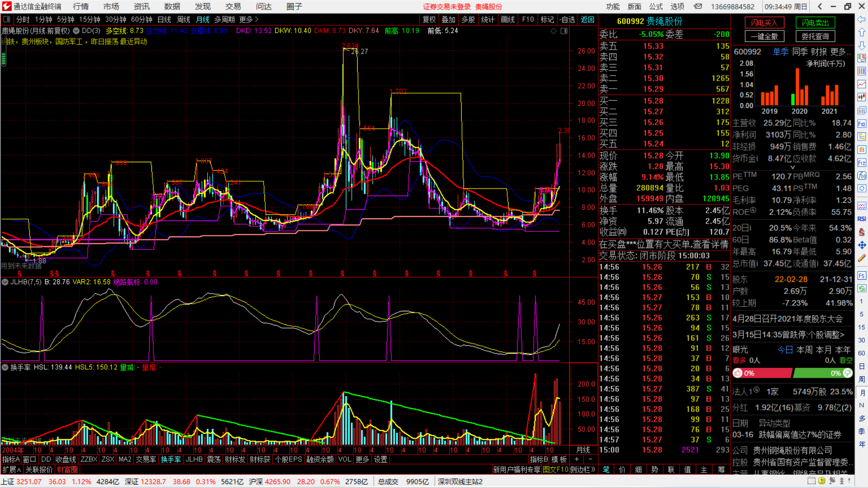The height and width of the screenshot is (488, 868).
Task: Open the red line chart icon in sidebar
Action: click(x=862, y=84)
